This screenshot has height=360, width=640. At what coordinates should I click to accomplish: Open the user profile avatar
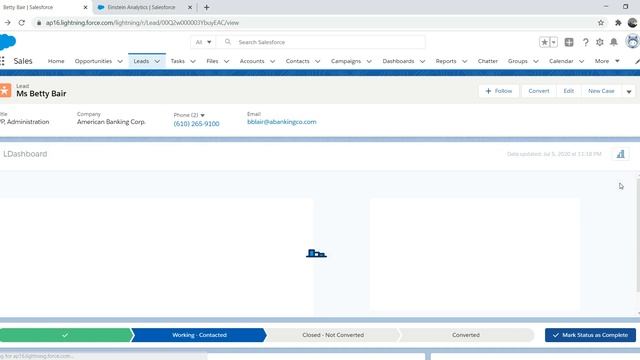(632, 42)
